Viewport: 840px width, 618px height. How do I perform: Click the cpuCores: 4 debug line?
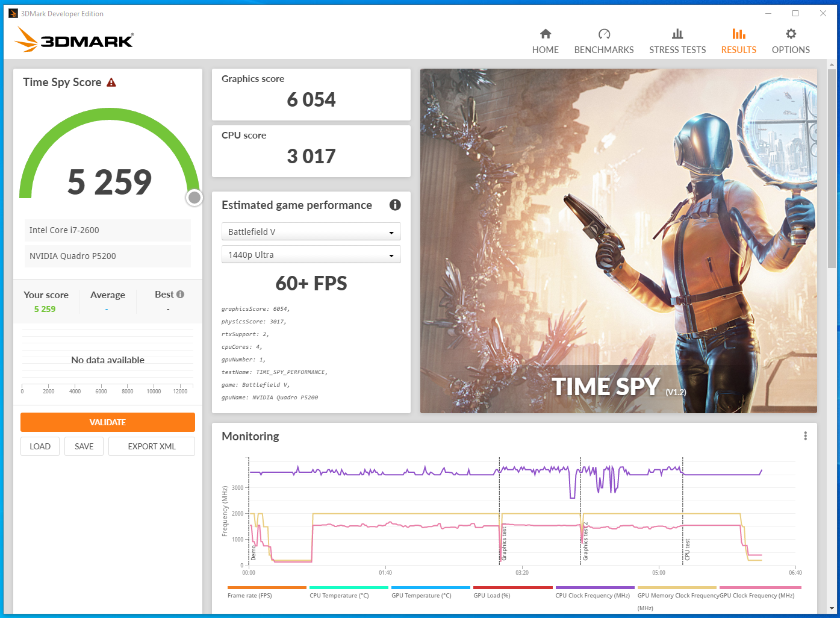pos(241,347)
